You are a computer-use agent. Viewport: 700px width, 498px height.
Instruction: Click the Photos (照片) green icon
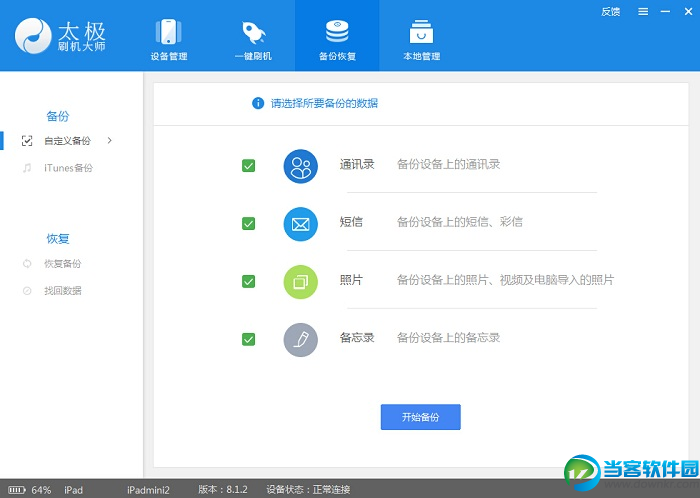[x=300, y=282]
